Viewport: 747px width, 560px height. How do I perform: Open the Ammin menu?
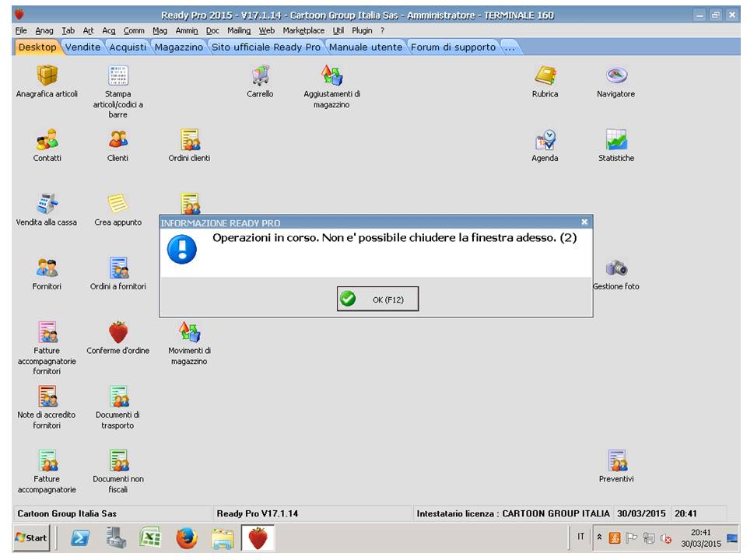coord(187,30)
